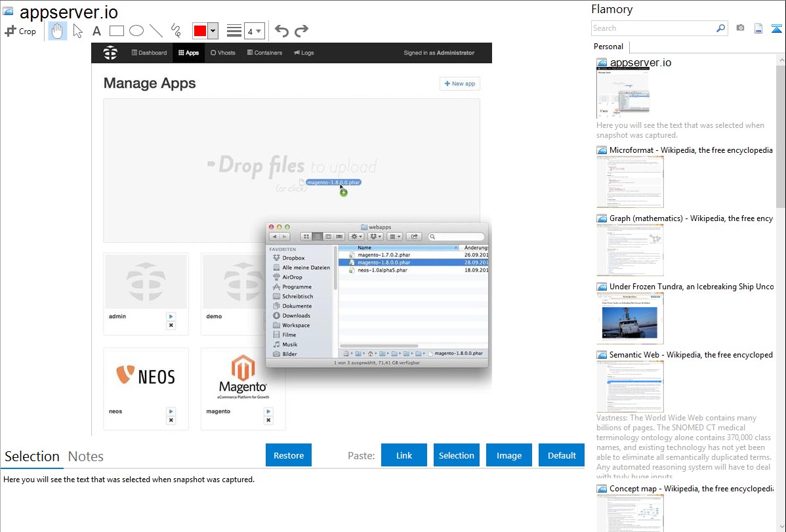Screen dimensions: 786x532
Task: Switch to the Notes tab
Action: [86, 457]
